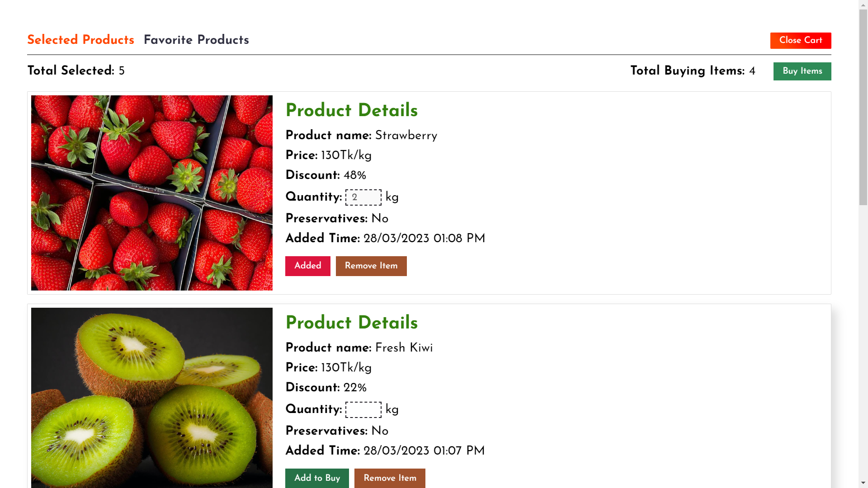The image size is (868, 488).
Task: Remove the Strawberry item from the cart
Action: pyautogui.click(x=371, y=266)
